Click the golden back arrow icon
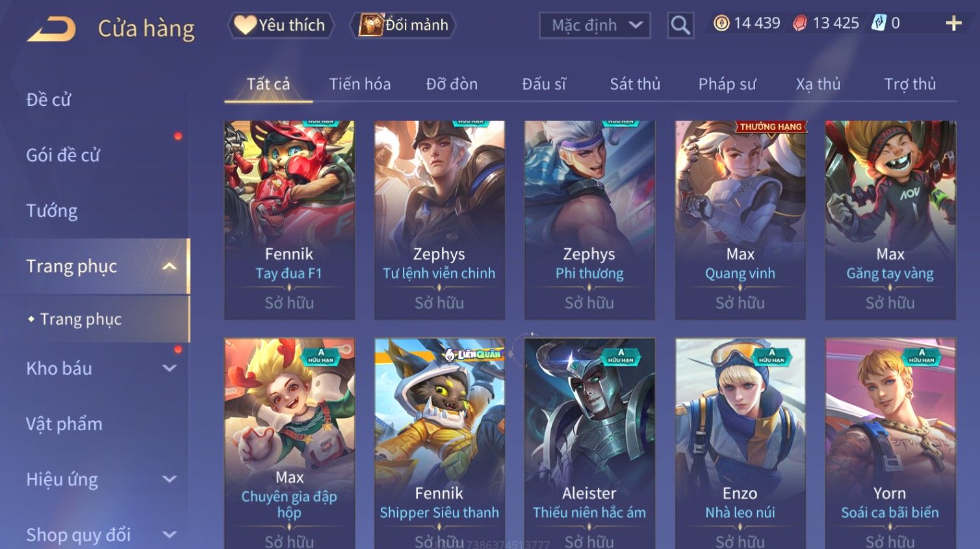The height and width of the screenshot is (549, 980). pos(52,29)
